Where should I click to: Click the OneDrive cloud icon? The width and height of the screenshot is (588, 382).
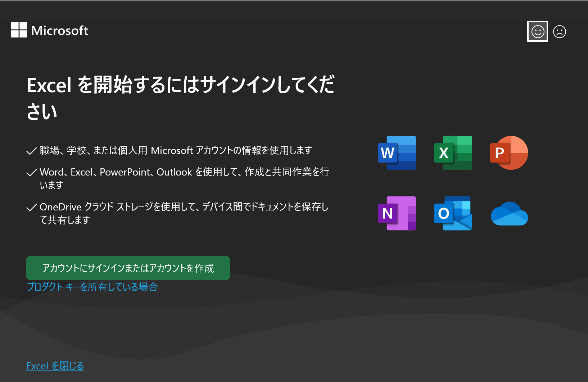(x=510, y=214)
